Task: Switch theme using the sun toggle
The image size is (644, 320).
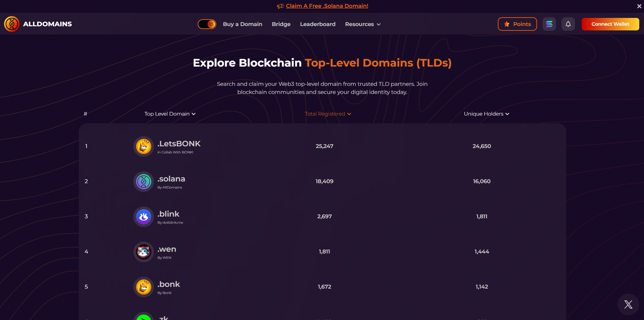Action: point(212,24)
